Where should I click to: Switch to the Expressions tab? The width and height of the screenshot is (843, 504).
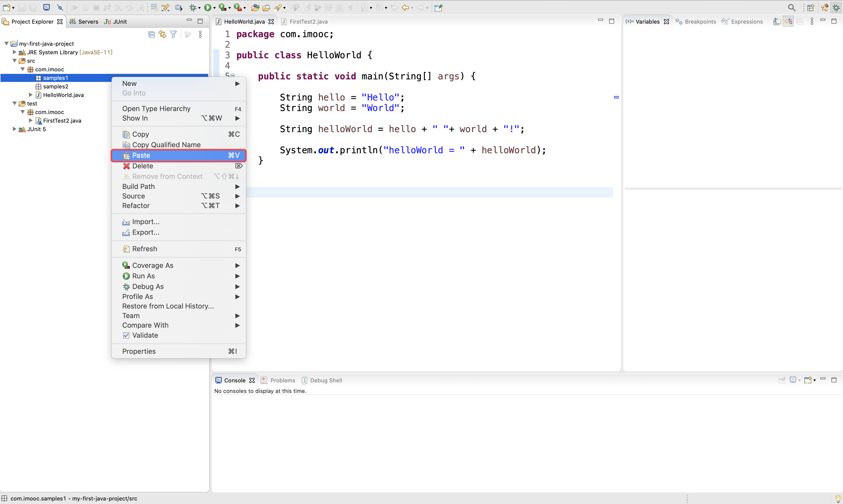(x=742, y=21)
